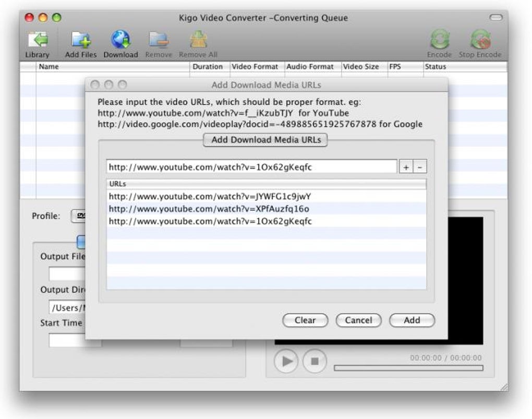532x419 pixels.
Task: Select URL ending in XPfAuzfq16o
Action: 267,209
